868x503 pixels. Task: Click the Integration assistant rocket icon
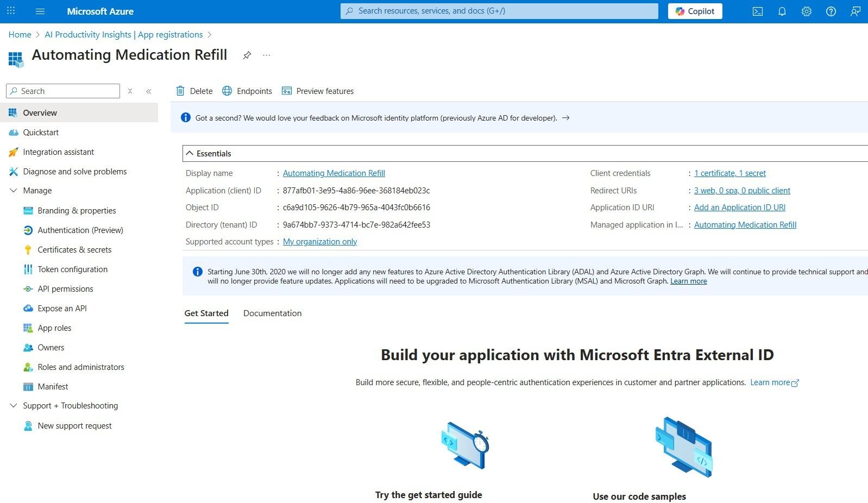click(x=14, y=152)
